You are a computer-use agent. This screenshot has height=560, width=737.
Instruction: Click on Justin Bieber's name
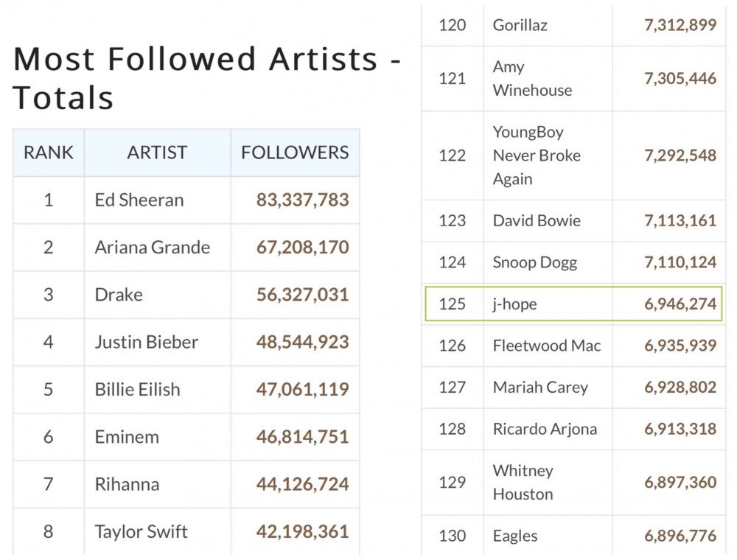147,342
